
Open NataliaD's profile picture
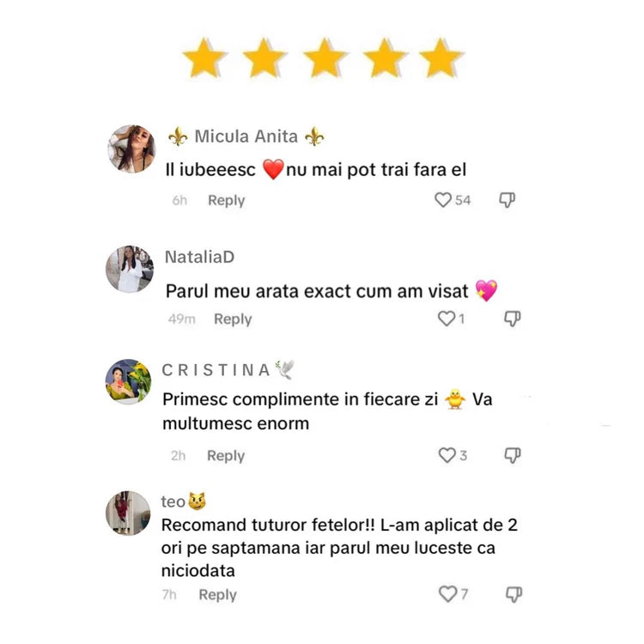point(130,270)
